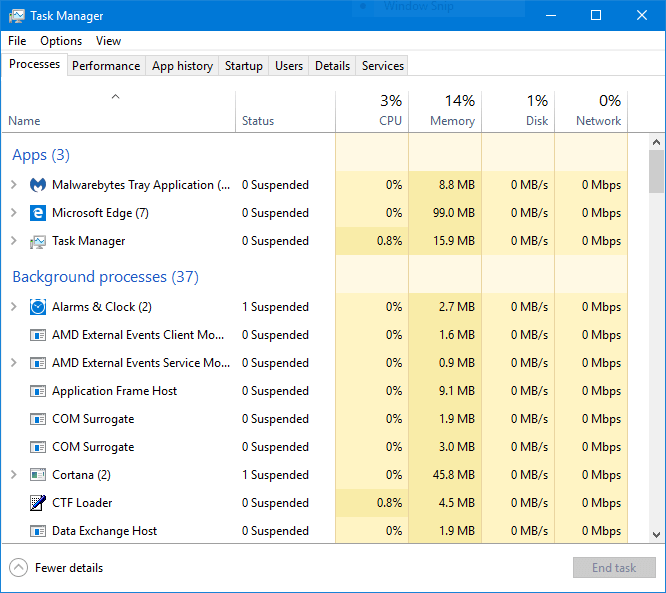Viewport: 666px width, 593px height.
Task: Select the CTF Loader process name
Action: tap(82, 503)
